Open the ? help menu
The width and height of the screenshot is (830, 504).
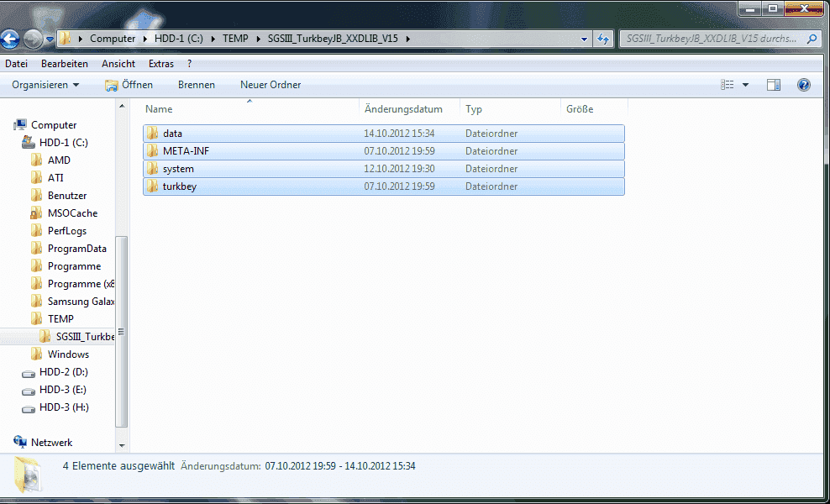pos(190,64)
